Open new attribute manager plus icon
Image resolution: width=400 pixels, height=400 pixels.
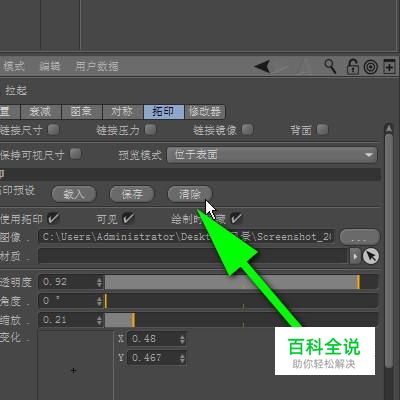[389, 66]
